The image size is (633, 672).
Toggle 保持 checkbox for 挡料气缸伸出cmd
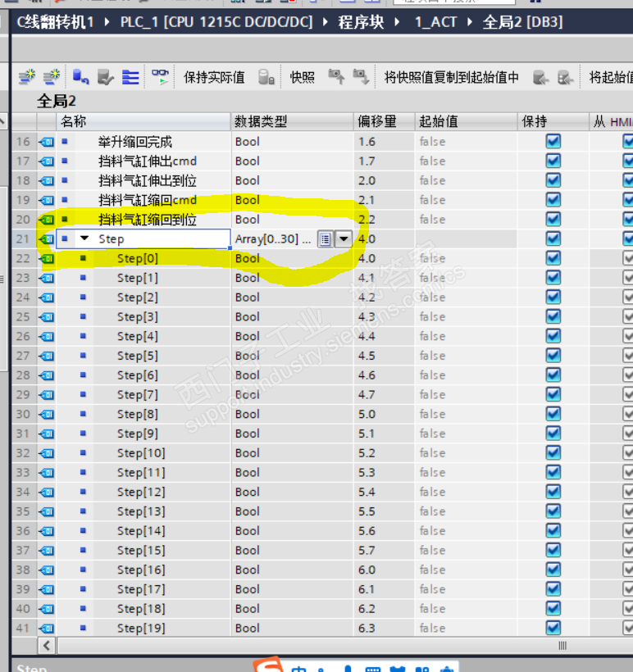(553, 161)
